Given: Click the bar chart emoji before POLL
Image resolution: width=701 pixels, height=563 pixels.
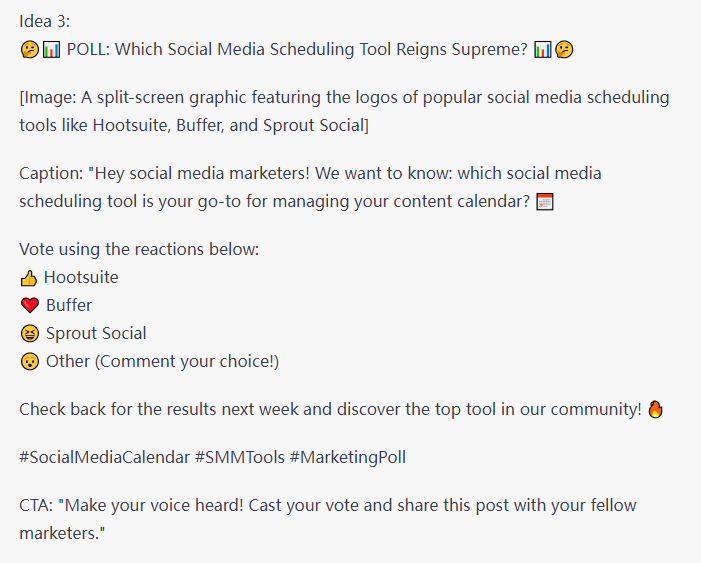Looking at the screenshot, I should 51,50.
